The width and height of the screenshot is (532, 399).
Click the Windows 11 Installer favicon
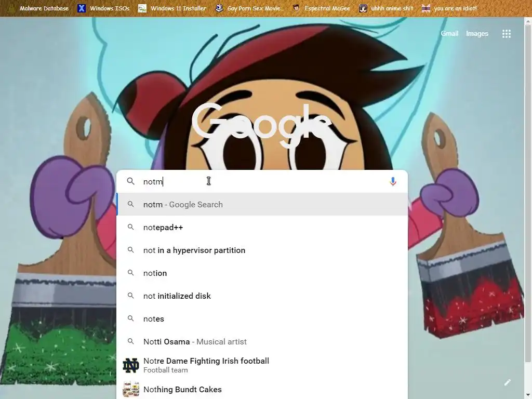pyautogui.click(x=142, y=8)
